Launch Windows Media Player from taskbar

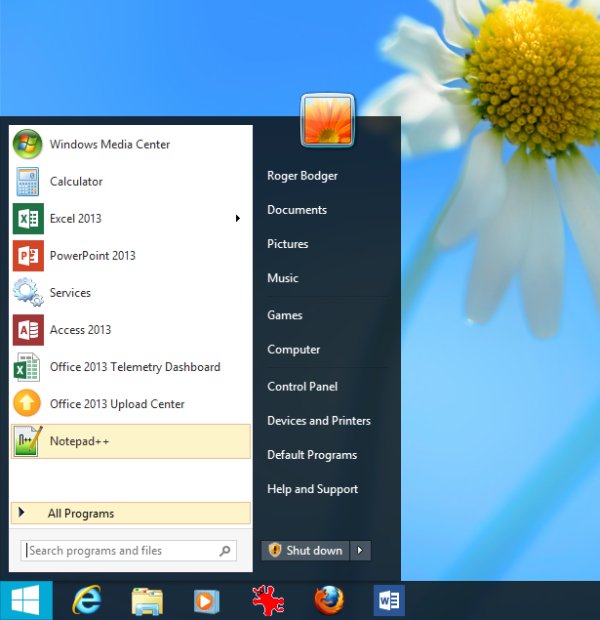[x=206, y=601]
